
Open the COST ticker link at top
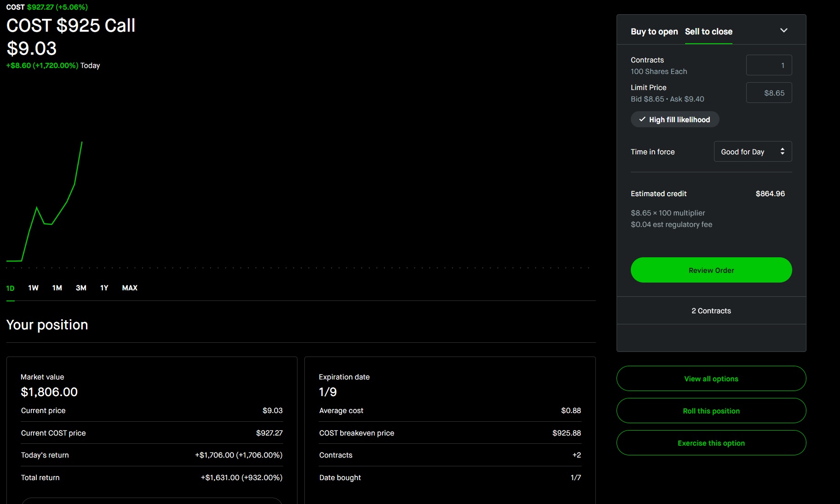(15, 7)
